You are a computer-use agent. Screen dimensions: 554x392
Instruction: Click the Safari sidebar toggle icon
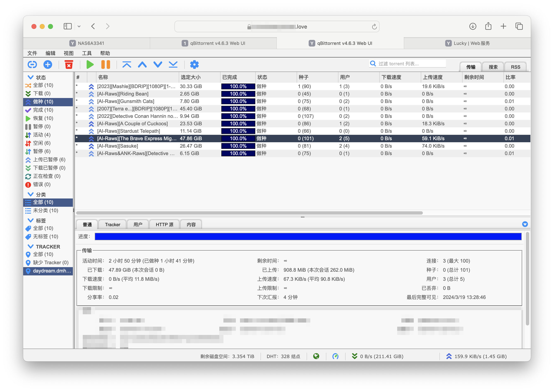click(x=68, y=26)
